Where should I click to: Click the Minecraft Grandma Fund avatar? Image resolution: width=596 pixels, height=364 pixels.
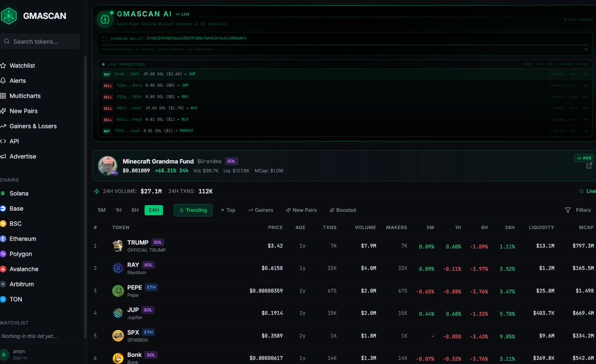point(108,166)
